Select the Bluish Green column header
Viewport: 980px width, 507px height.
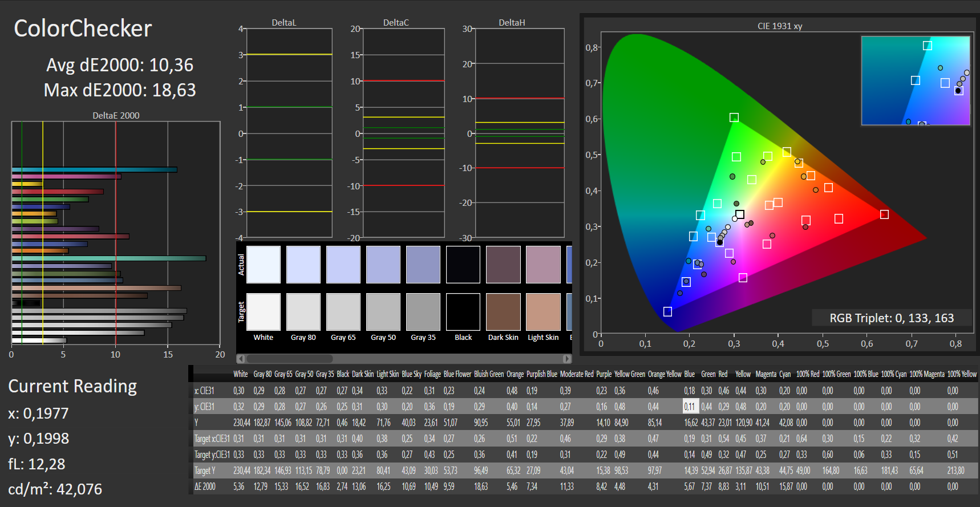(x=489, y=374)
